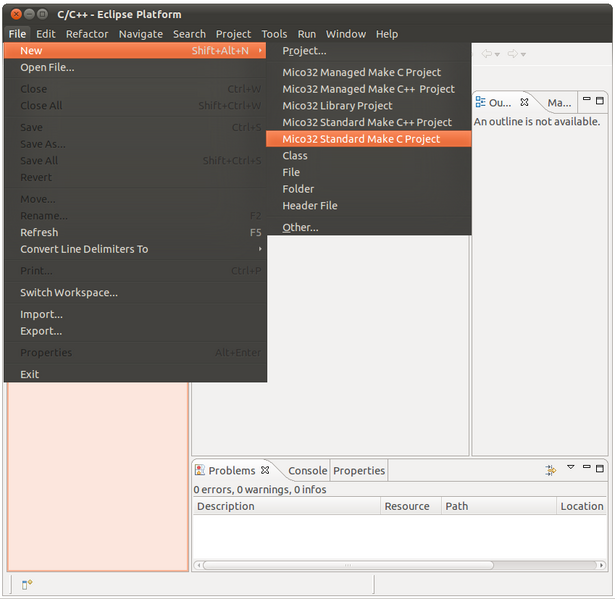Choose Other... in New submenu
Image resolution: width=615 pixels, height=599 pixels.
[368, 227]
